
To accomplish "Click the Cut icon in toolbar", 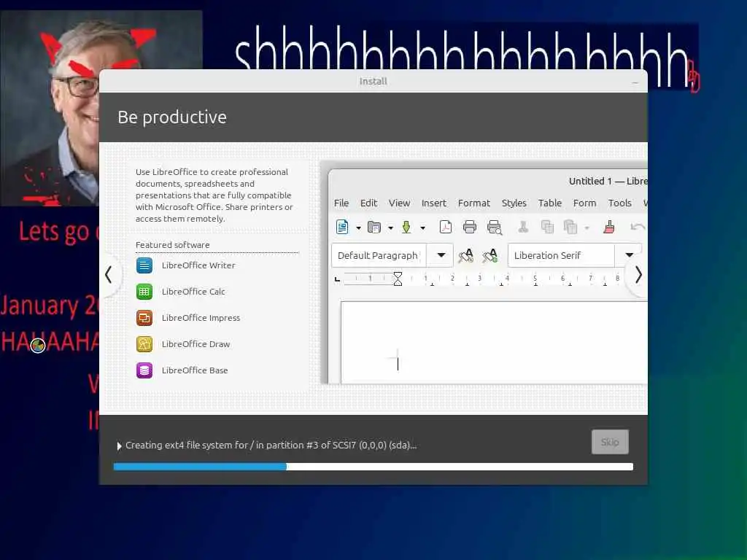I will coord(523,227).
